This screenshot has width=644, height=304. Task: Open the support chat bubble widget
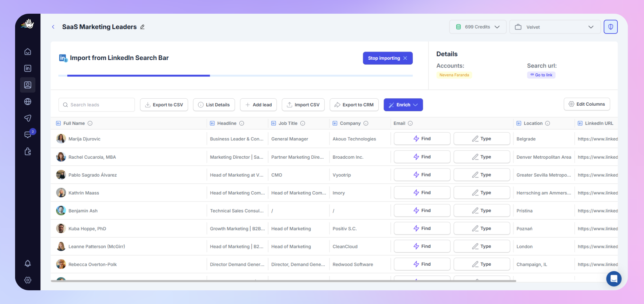coord(614,279)
